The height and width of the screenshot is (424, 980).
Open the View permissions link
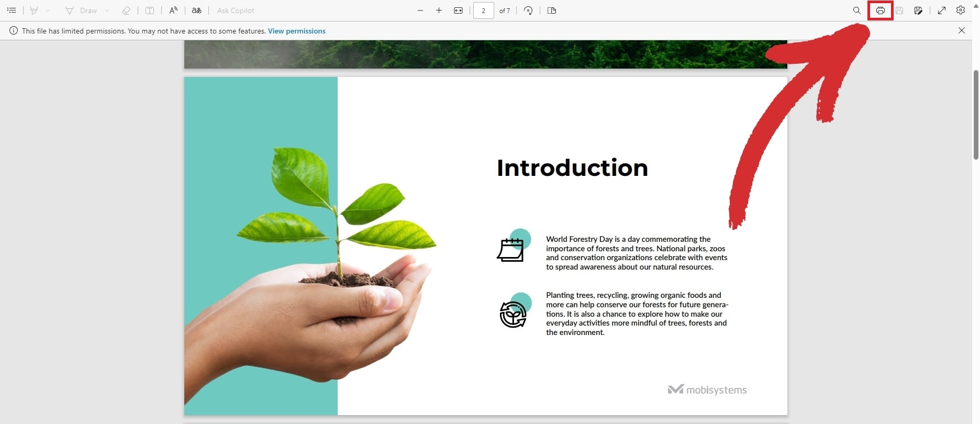point(297,31)
